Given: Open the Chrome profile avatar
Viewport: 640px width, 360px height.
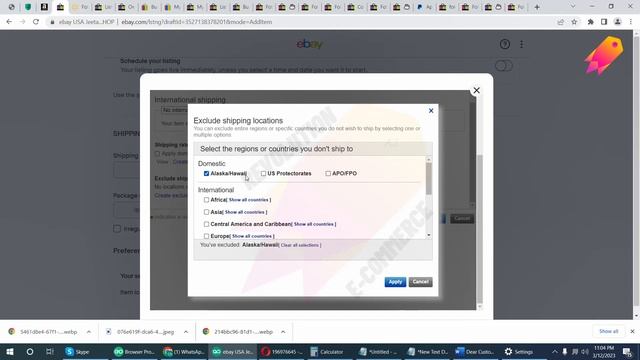Looking at the screenshot, I should tap(618, 22).
